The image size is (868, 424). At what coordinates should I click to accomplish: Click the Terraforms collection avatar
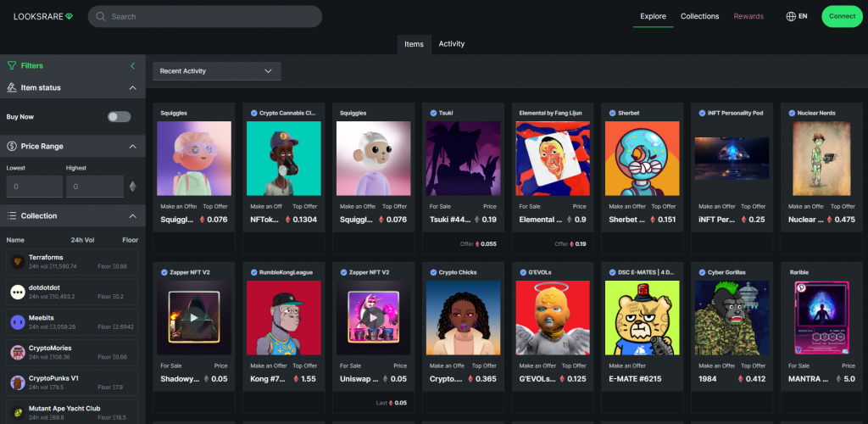pyautogui.click(x=18, y=262)
